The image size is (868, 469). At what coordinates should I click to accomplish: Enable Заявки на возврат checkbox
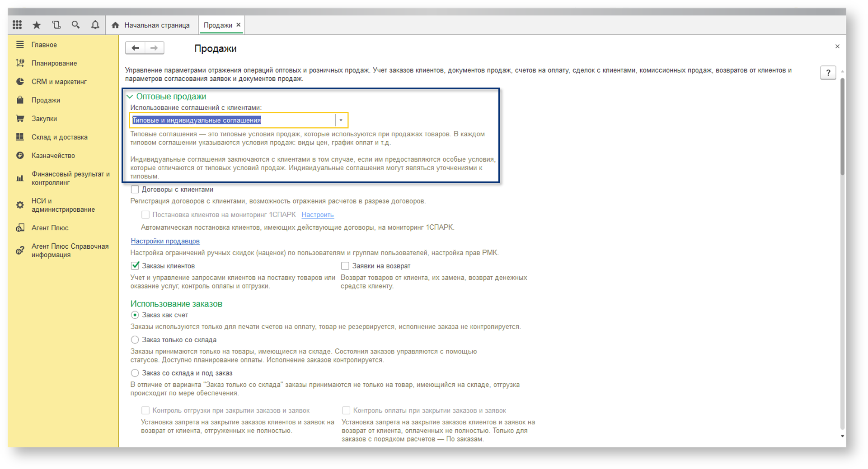(345, 266)
